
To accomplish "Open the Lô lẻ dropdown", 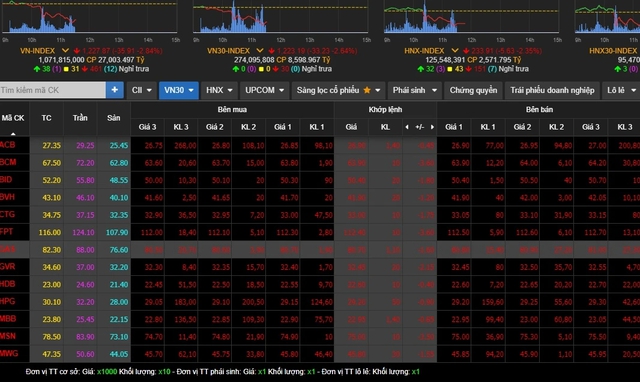I will click(x=621, y=90).
